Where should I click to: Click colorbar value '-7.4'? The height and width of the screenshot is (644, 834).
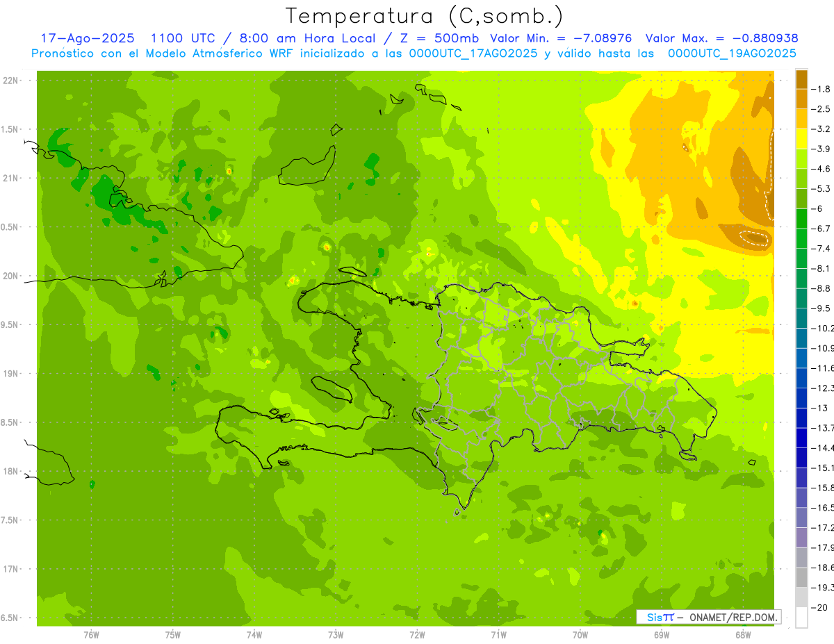click(821, 249)
